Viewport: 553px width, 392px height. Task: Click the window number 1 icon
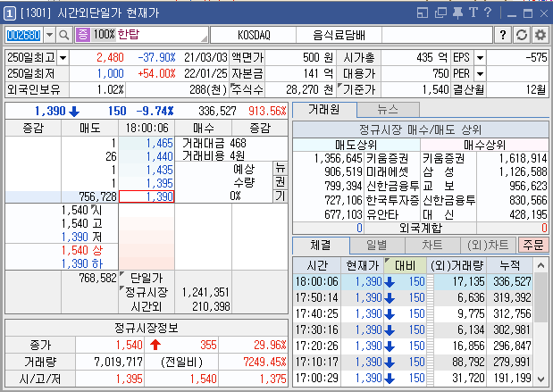click(x=10, y=13)
